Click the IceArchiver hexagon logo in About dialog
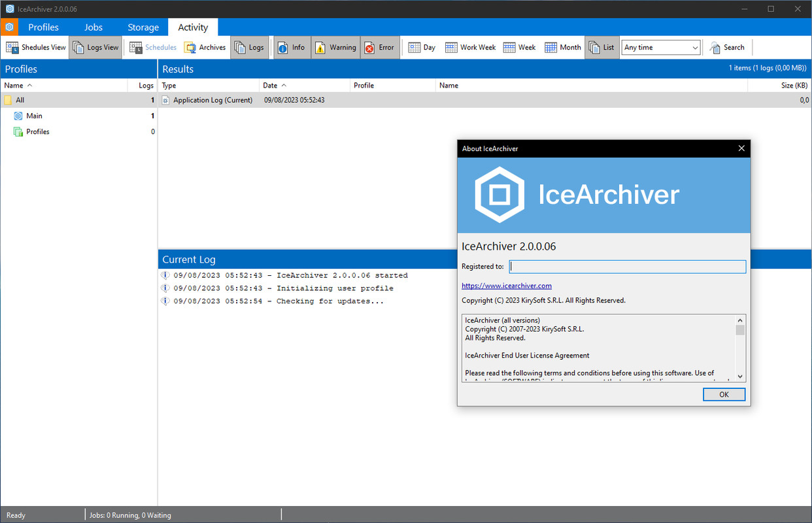Image resolution: width=812 pixels, height=523 pixels. tap(499, 195)
